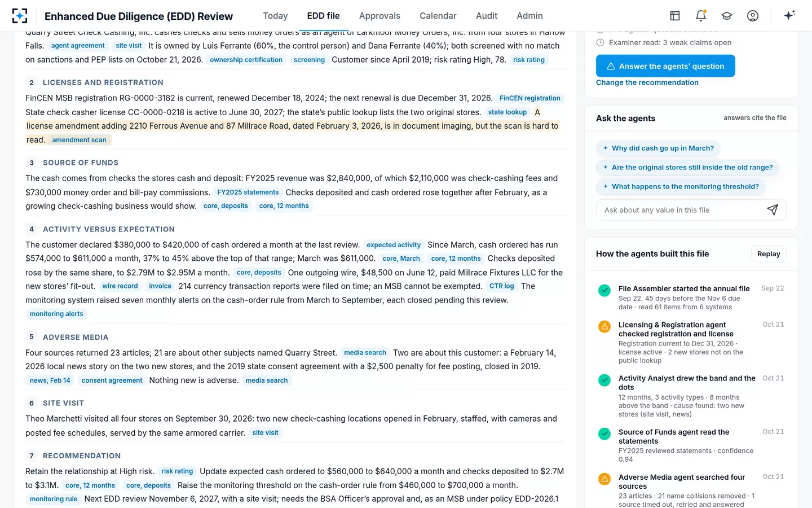Open the expected activity citation chip
812x508 pixels.
coord(394,245)
